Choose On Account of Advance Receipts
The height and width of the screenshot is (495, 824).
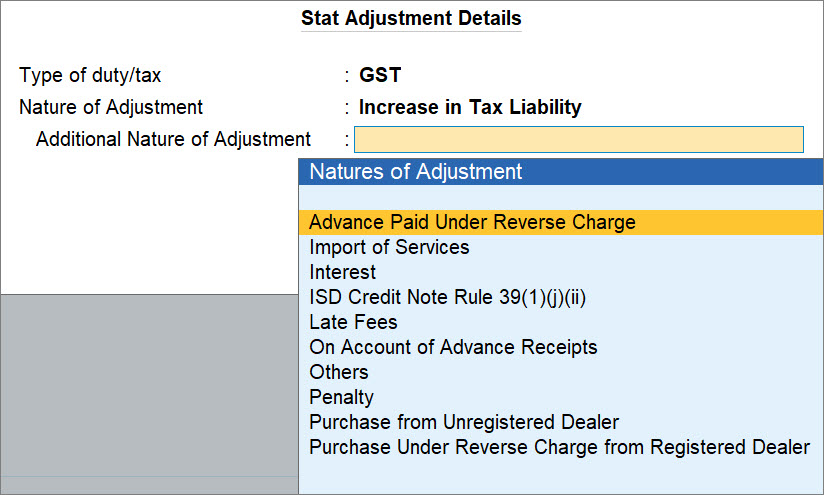coord(561,347)
